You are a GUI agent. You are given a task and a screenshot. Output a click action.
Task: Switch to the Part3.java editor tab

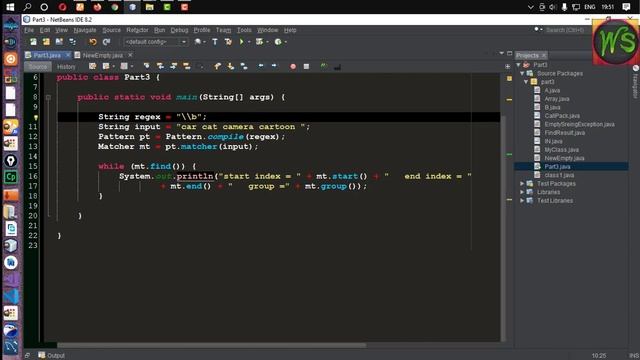click(47, 55)
